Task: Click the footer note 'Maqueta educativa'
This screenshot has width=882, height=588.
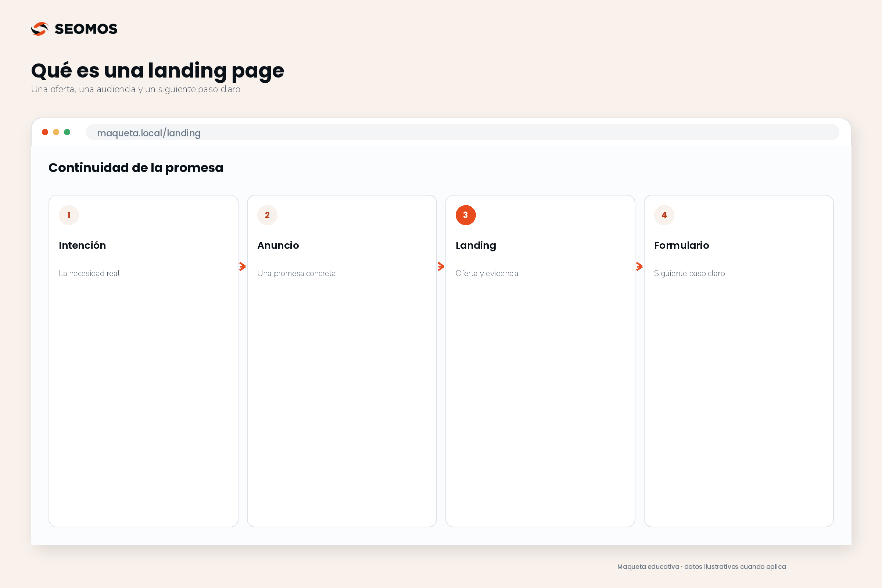Action: pos(702,567)
